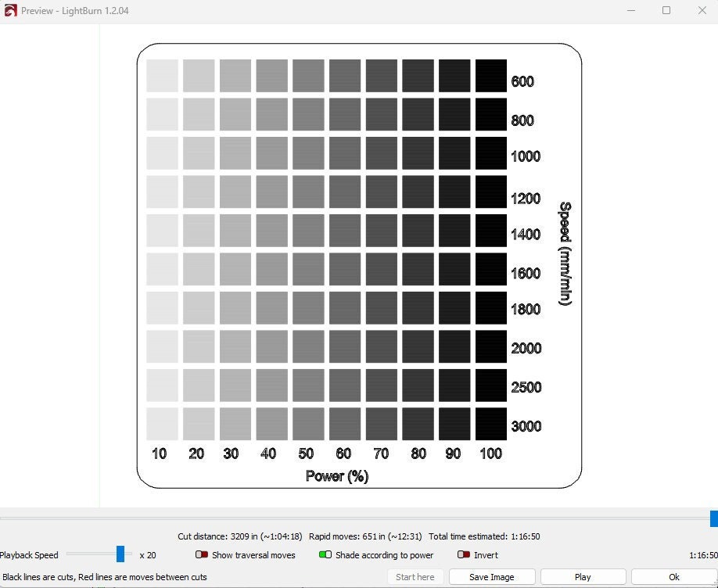Image resolution: width=718 pixels, height=588 pixels.
Task: Click the Start here button
Action: pyautogui.click(x=415, y=576)
